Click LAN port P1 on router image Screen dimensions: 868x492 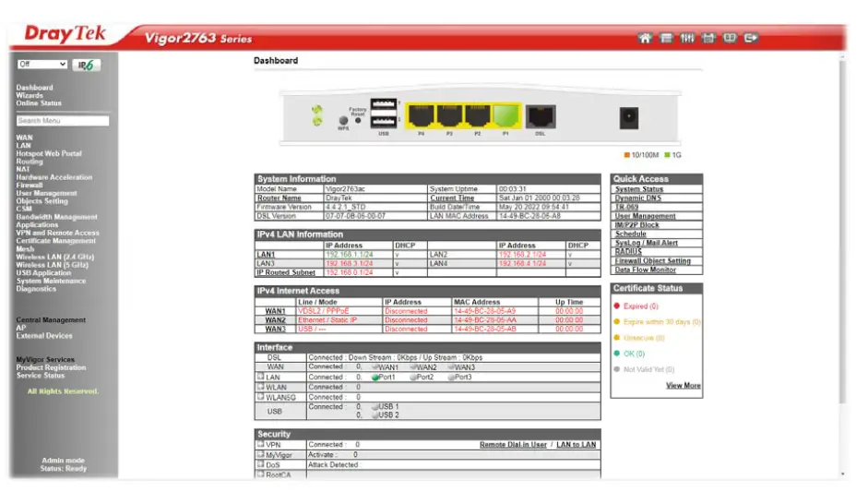(x=505, y=115)
